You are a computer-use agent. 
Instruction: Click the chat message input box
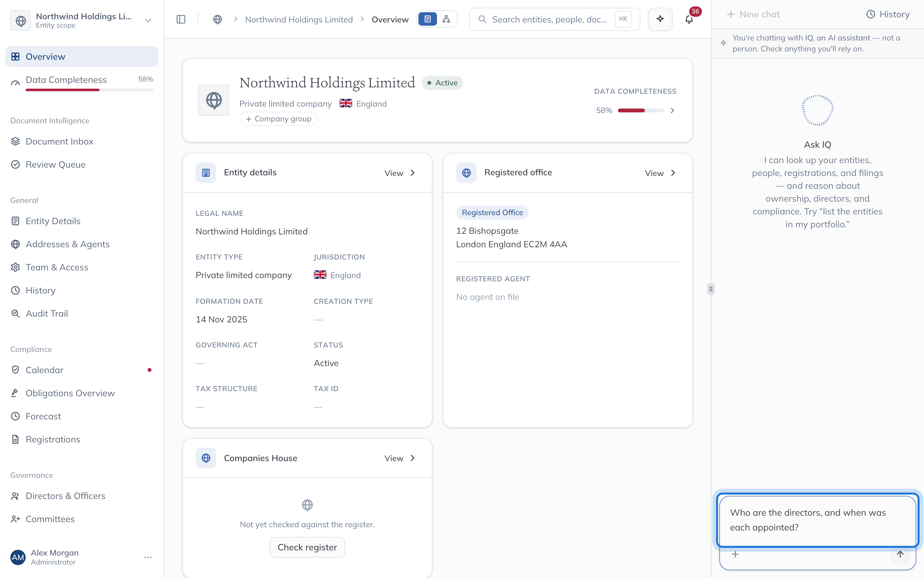click(x=817, y=520)
